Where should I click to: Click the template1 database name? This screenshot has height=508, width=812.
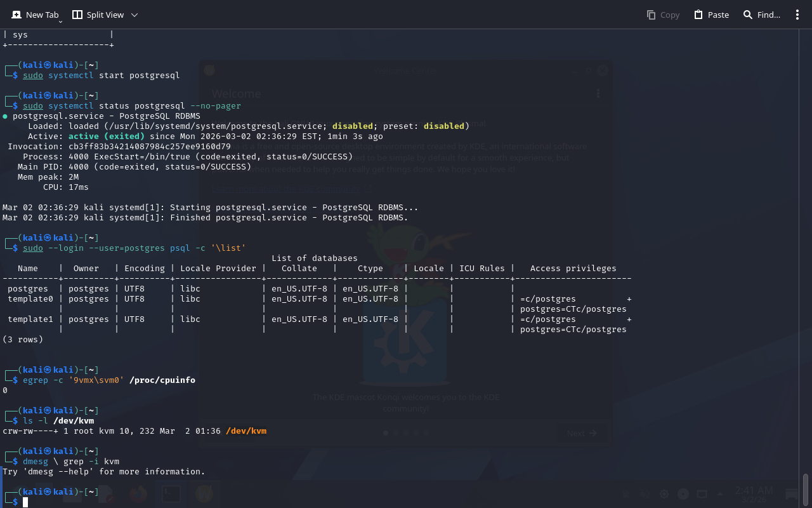click(x=30, y=319)
